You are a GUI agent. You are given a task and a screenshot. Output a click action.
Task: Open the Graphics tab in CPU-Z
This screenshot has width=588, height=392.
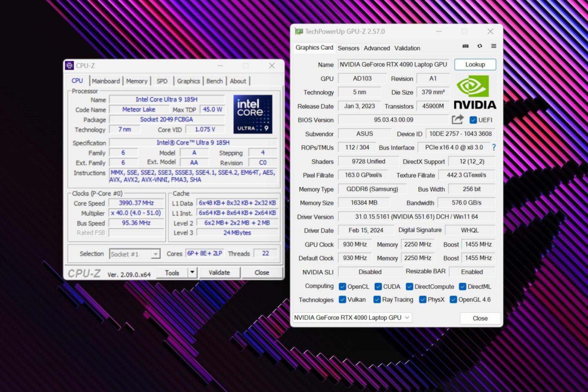coord(188,81)
